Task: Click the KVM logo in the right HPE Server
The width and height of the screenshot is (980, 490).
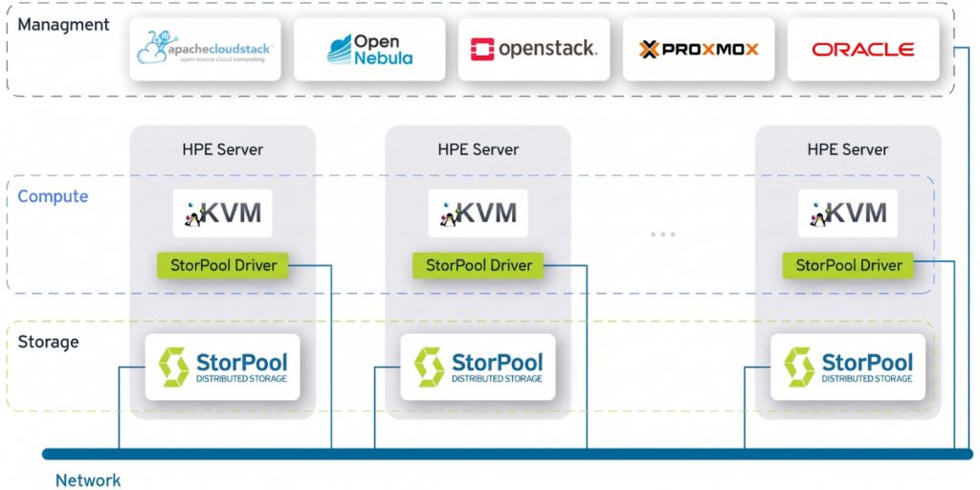Action: pos(848,213)
